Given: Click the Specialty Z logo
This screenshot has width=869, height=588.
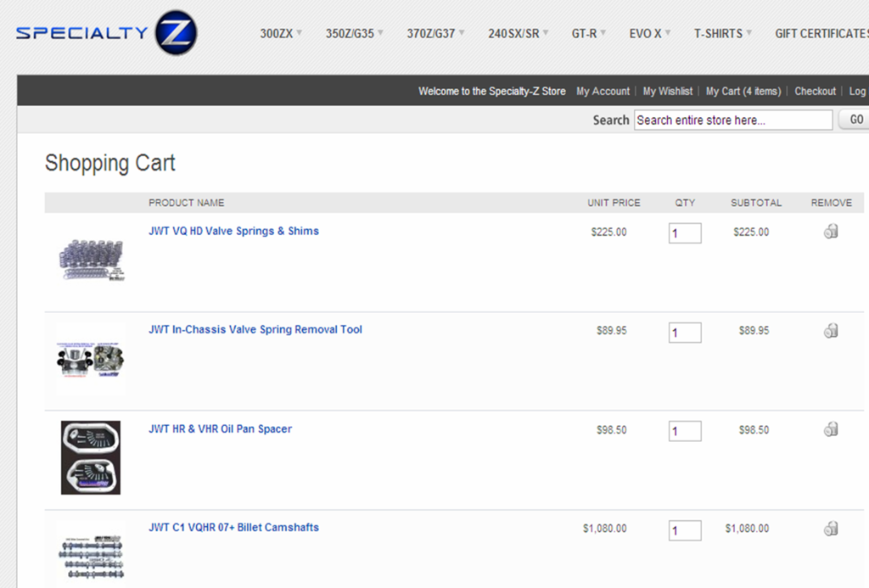Looking at the screenshot, I should [106, 33].
